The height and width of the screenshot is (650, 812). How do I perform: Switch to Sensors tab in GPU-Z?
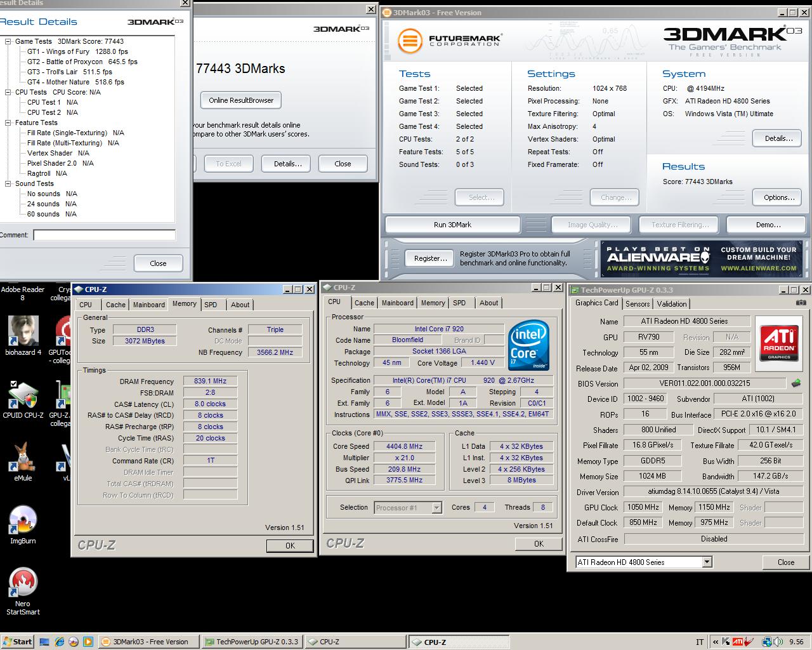point(638,304)
